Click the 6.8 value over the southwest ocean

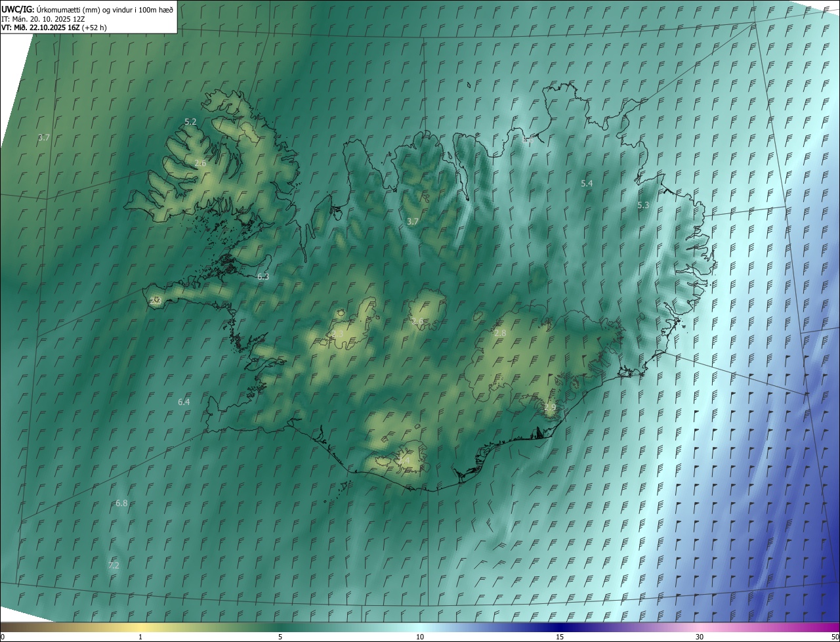(x=121, y=503)
